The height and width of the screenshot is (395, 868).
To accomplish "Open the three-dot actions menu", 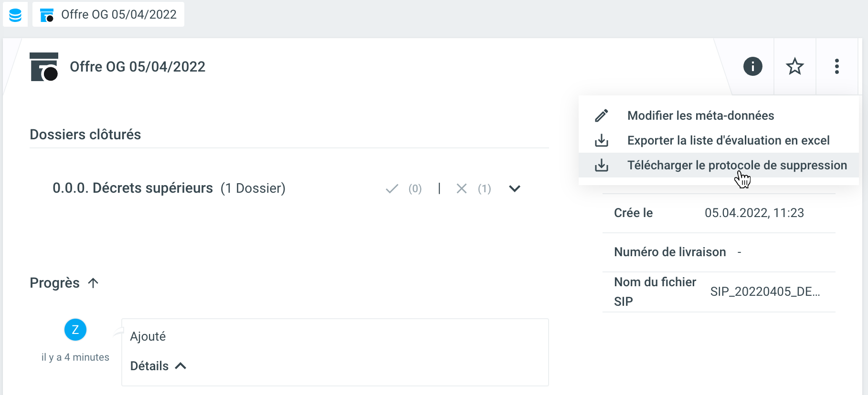I will tap(836, 66).
